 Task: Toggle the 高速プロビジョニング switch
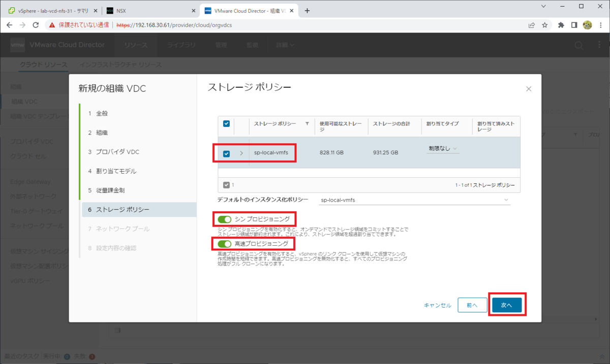(224, 244)
